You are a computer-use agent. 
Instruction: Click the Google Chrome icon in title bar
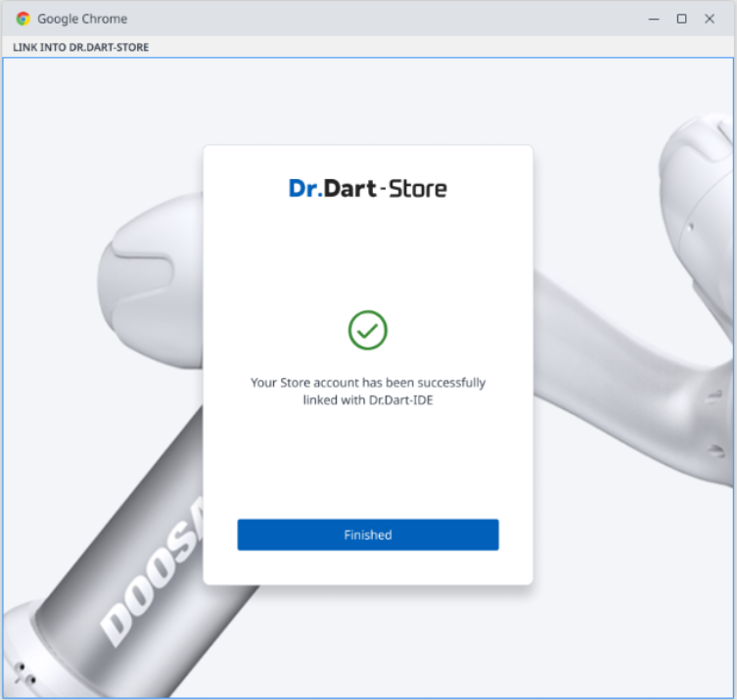coord(23,19)
